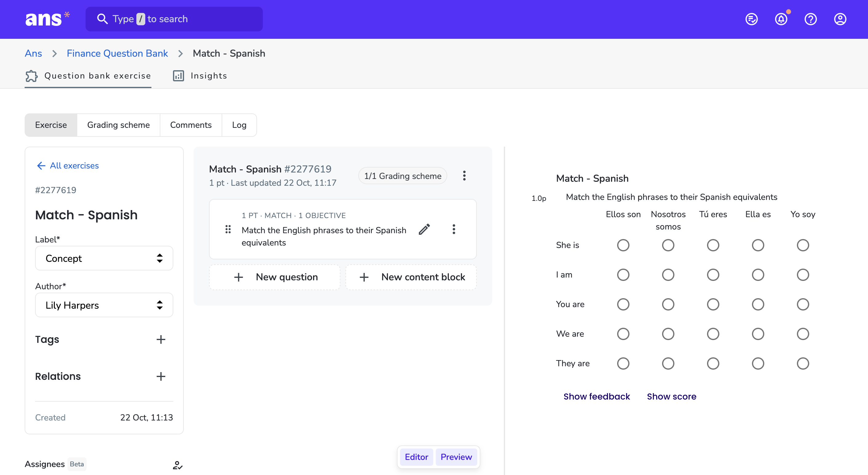Select Nosotros somos for I am
Image resolution: width=868 pixels, height=475 pixels.
point(668,275)
